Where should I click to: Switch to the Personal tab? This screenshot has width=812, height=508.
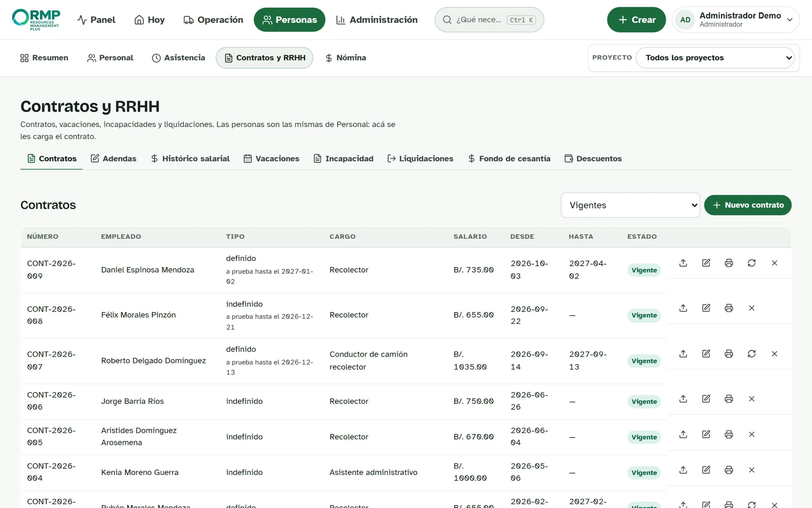[x=110, y=58]
